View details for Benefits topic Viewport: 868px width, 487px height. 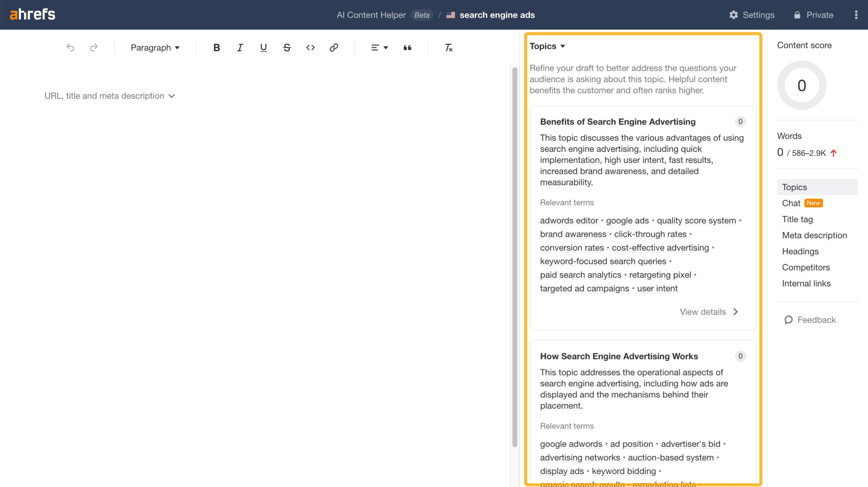[x=709, y=312]
